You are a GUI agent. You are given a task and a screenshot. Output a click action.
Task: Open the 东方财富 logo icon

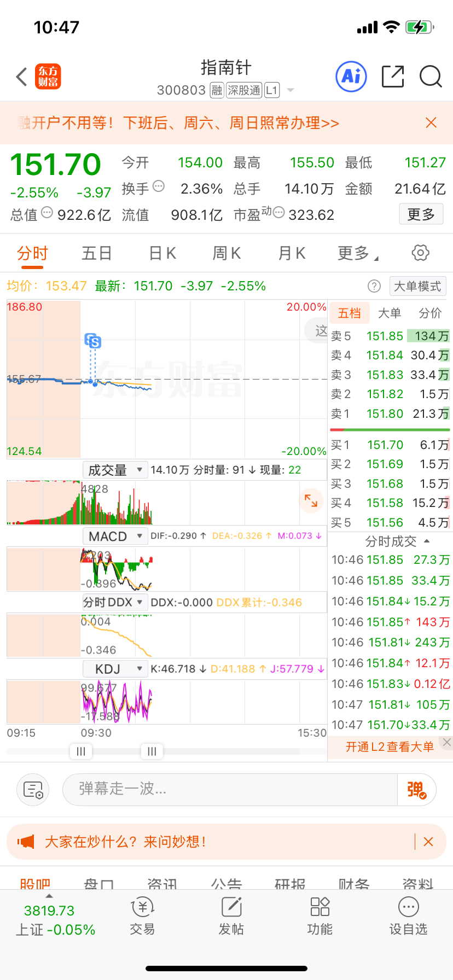(48, 77)
